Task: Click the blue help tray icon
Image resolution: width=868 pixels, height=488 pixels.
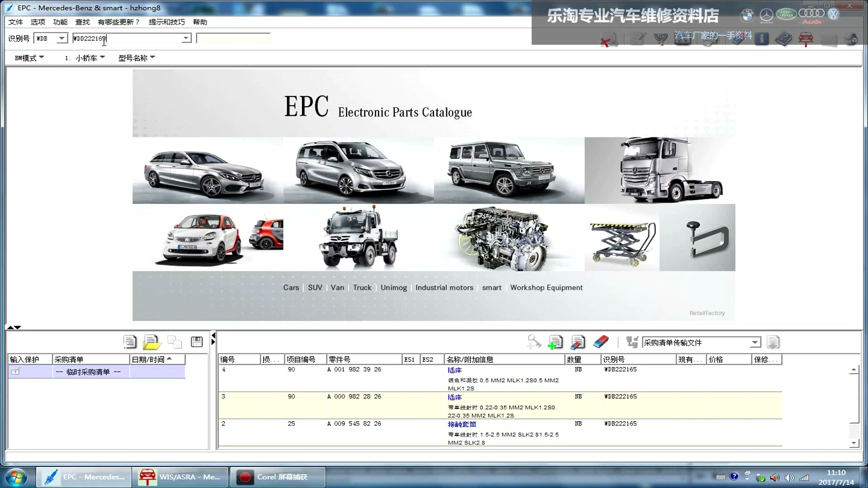Action: 734,476
